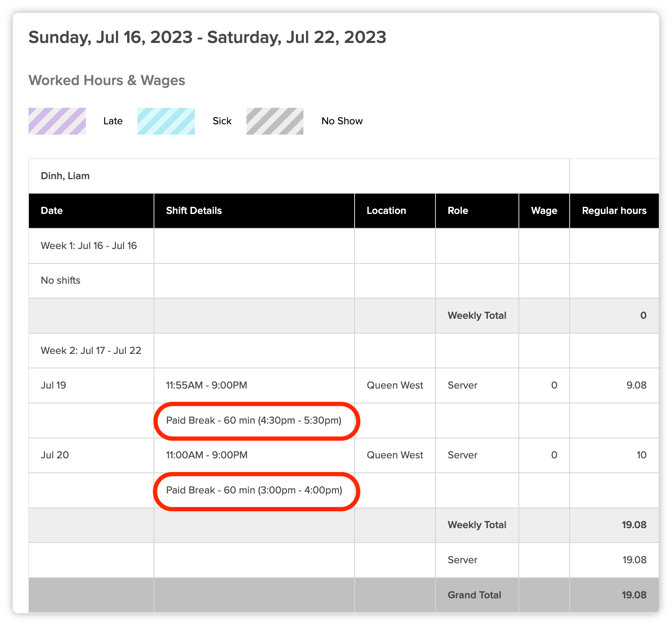Click the Jul 19 date cell

tap(53, 385)
